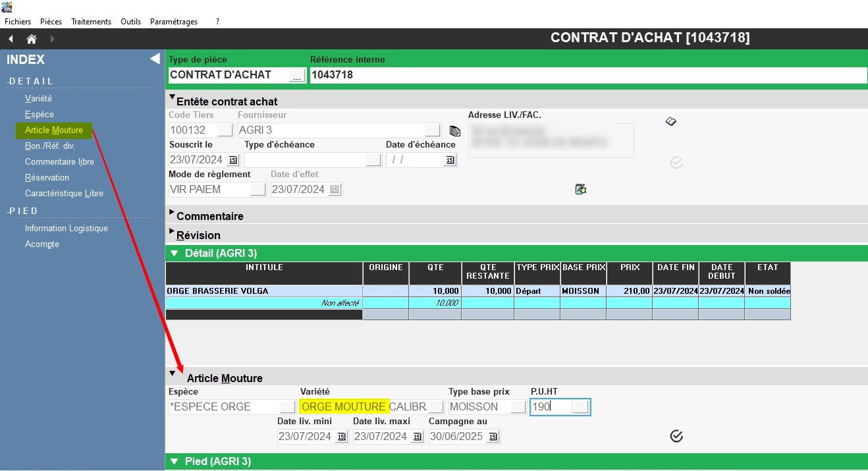Click the home icon in the navigation bar

click(x=31, y=39)
